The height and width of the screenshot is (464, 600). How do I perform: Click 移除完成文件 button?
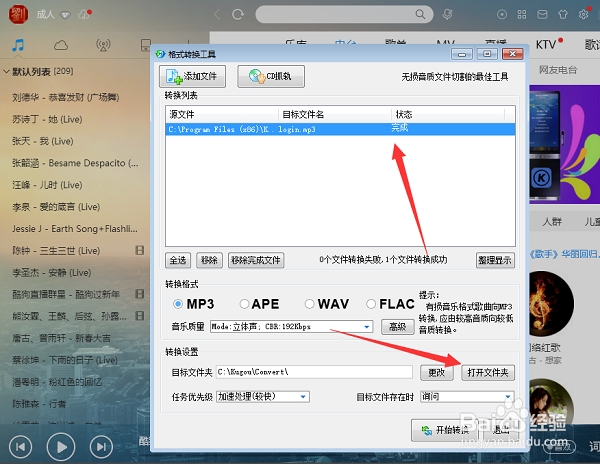pyautogui.click(x=256, y=260)
